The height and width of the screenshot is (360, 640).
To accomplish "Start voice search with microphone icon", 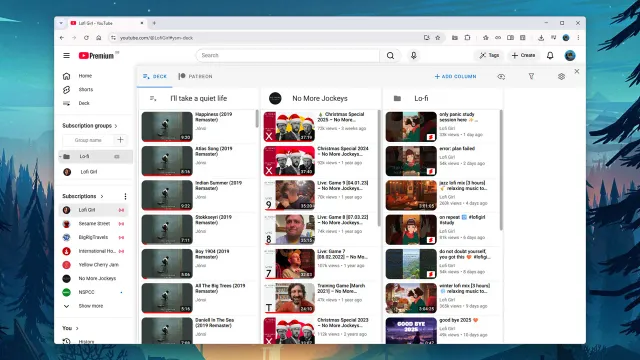I will (x=413, y=56).
